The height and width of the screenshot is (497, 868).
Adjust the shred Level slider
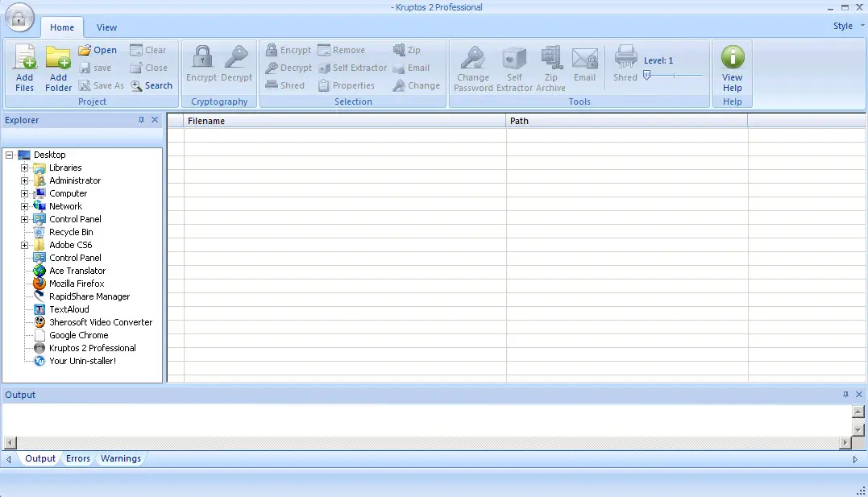(646, 75)
